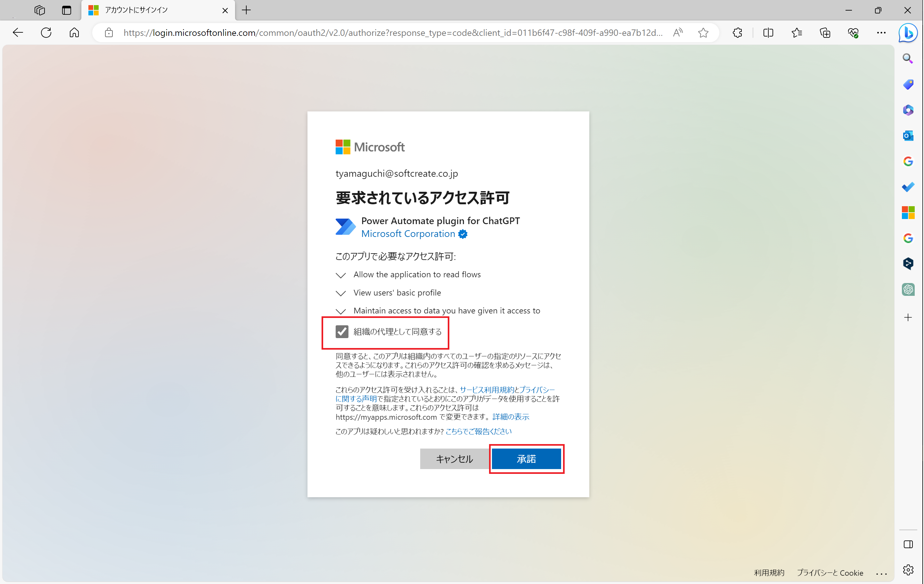
Task: Open the サービス利用規約 link
Action: [x=487, y=390]
